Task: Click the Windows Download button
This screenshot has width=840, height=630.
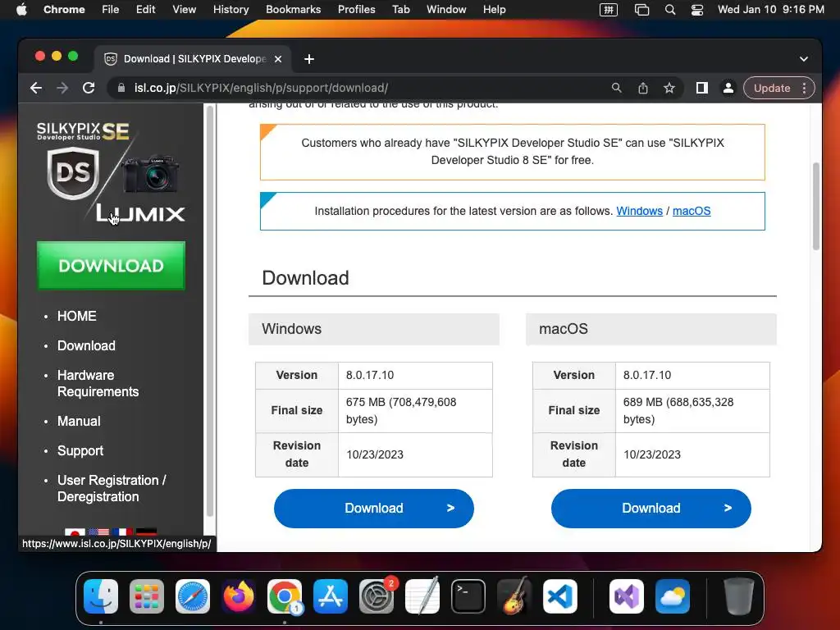Action: tap(374, 509)
